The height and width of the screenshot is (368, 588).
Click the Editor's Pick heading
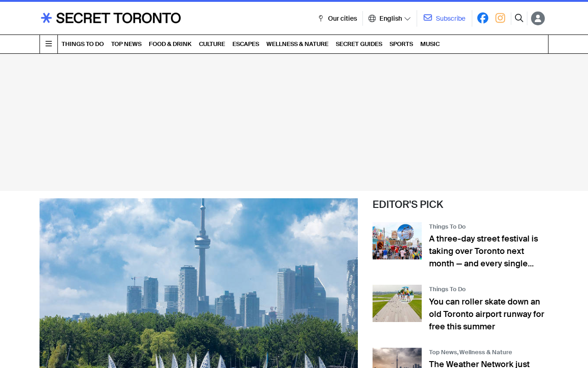(408, 205)
